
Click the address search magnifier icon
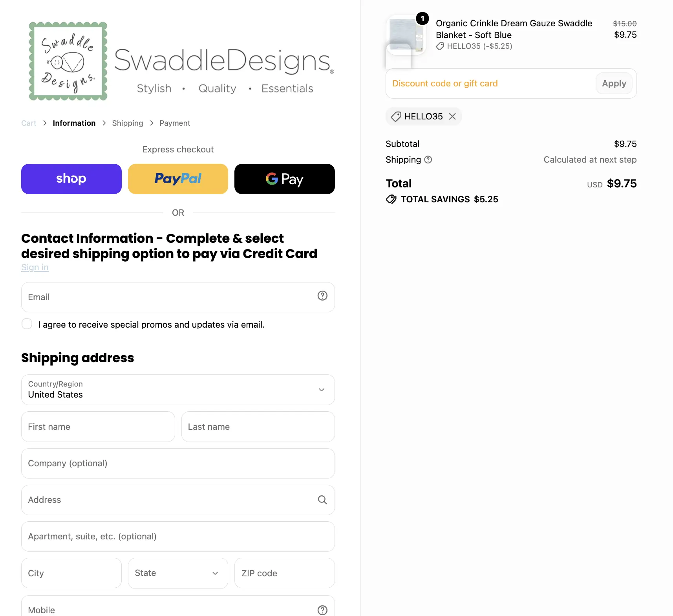click(322, 500)
